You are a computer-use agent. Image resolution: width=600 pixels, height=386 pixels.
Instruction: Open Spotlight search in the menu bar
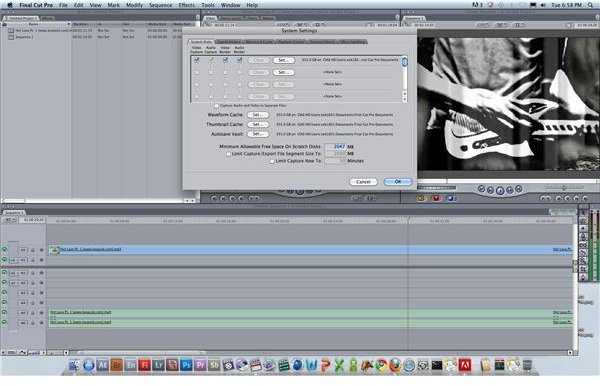(591, 5)
